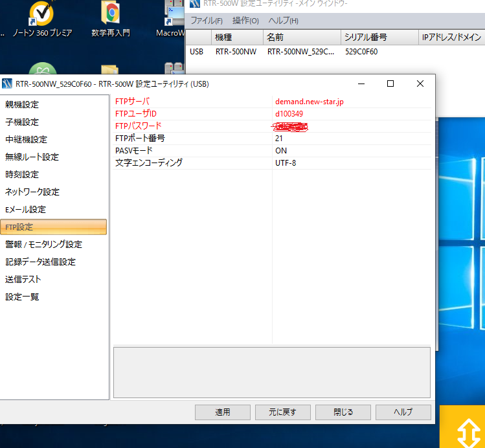Viewport: 485px width, 448px height.
Task: Minimize the RTR-500NW_529C0F60 settings window
Action: (361, 84)
